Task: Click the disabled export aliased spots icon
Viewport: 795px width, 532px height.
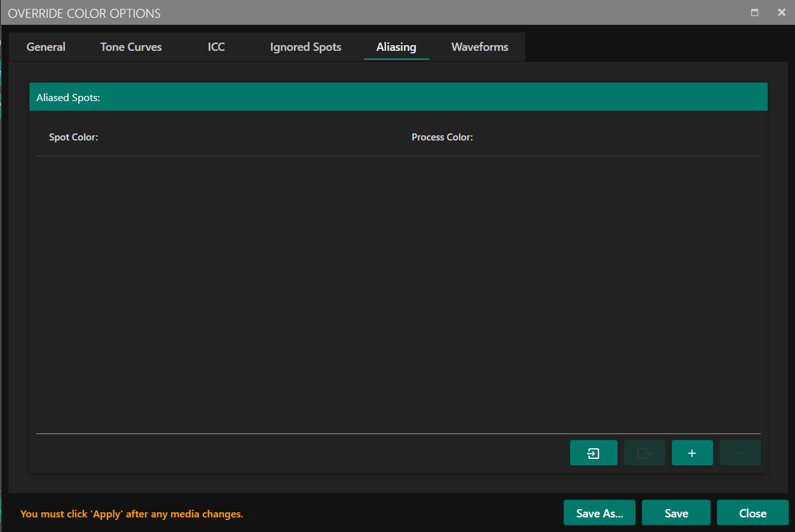Action: coord(644,453)
